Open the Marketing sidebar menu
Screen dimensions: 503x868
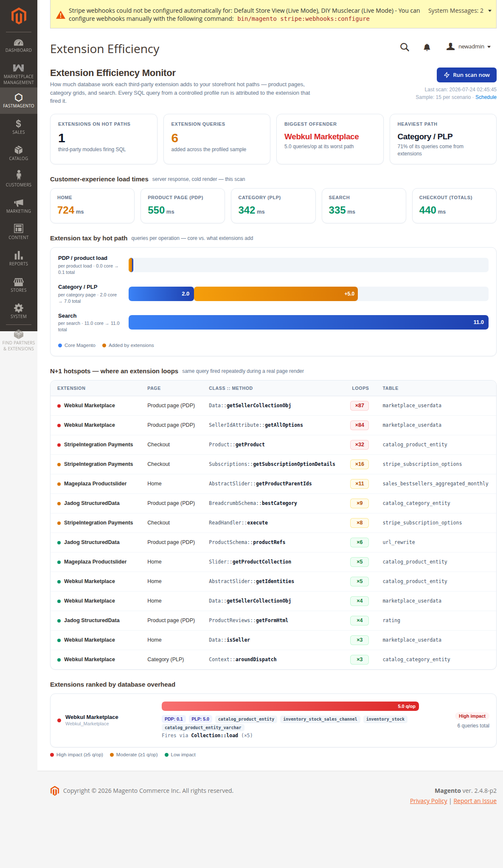pos(19,206)
